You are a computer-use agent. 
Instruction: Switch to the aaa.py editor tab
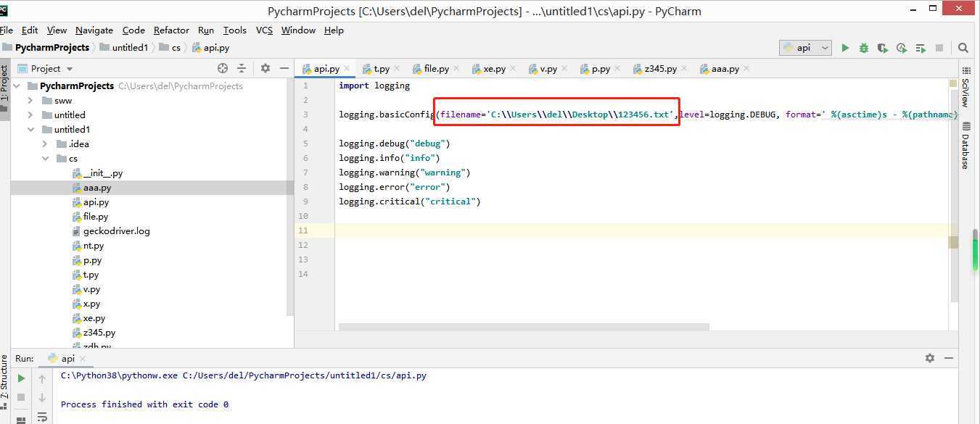click(x=725, y=69)
